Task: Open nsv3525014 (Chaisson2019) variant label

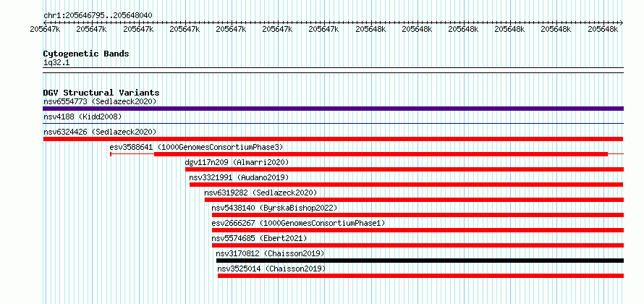Action: pos(271,269)
